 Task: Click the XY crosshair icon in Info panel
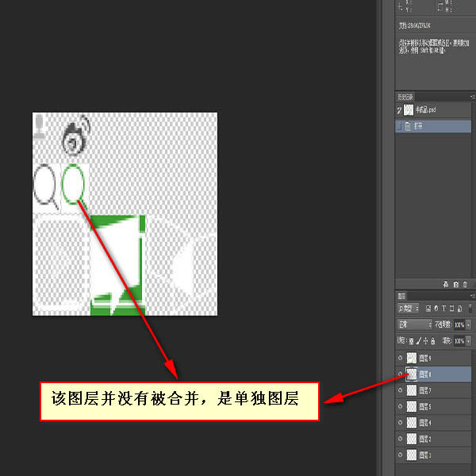pos(401,7)
